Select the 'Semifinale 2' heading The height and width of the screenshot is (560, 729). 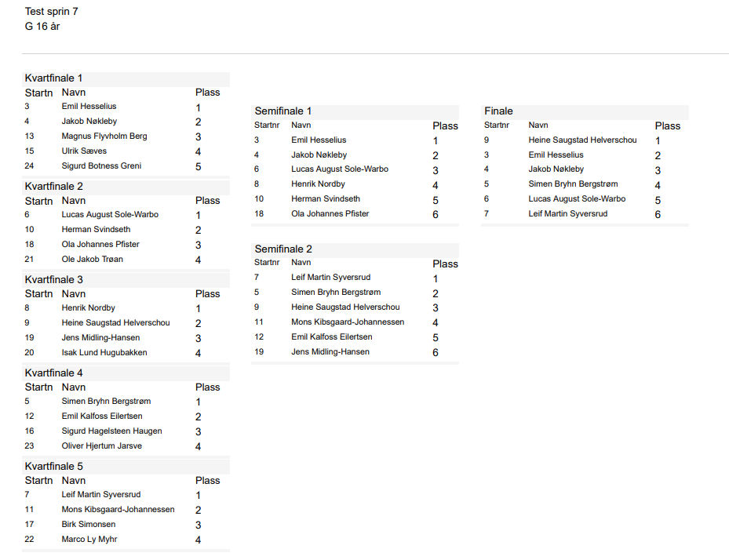[283, 249]
